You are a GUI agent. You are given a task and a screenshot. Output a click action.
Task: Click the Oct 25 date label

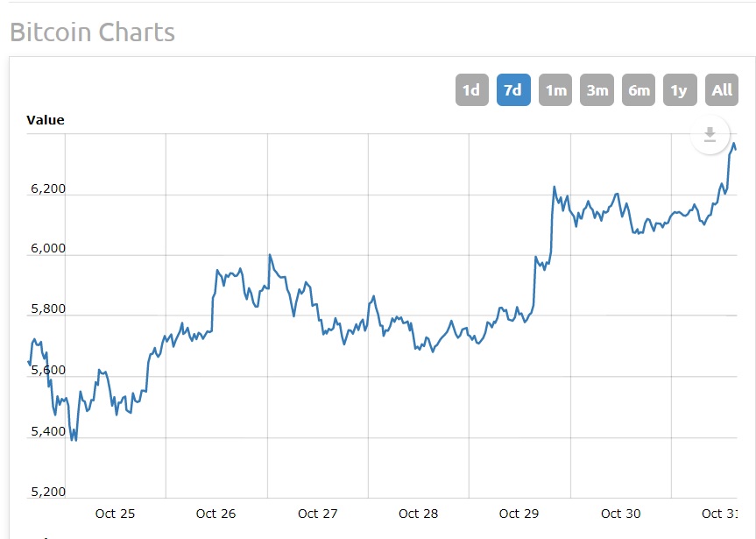(116, 514)
